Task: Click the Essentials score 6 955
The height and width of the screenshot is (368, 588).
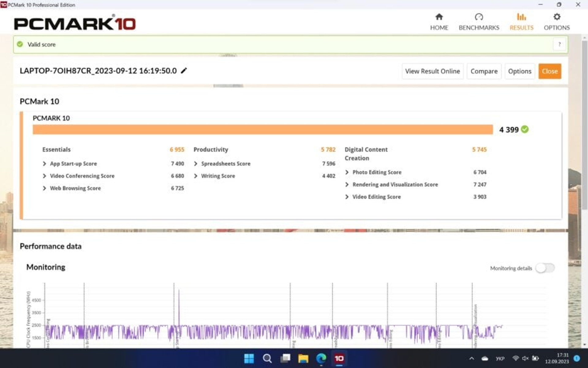Action: 177,150
